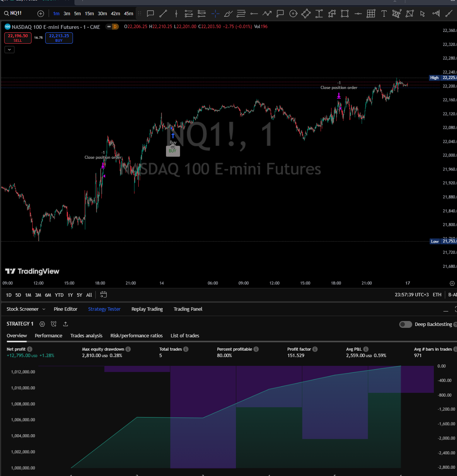
Task: Set the date range to 6M
Action: pos(48,295)
